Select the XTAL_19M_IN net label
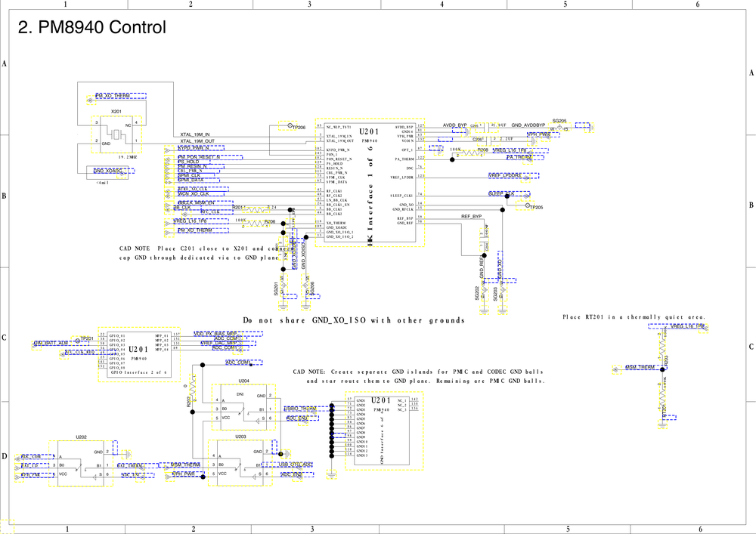 pyautogui.click(x=195, y=135)
